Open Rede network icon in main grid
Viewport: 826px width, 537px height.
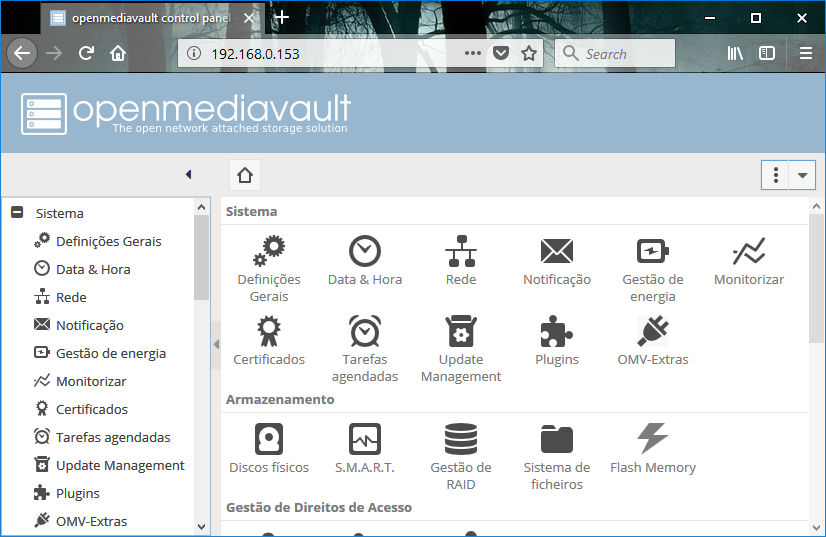point(461,251)
